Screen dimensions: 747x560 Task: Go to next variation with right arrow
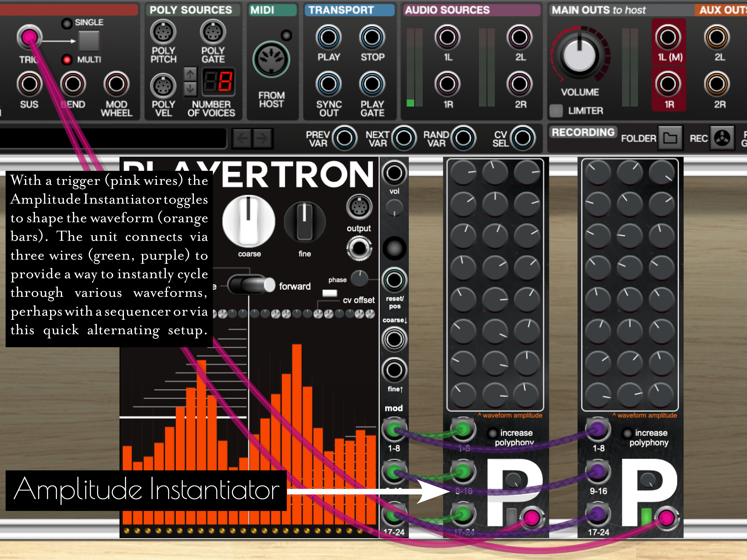pos(262,138)
